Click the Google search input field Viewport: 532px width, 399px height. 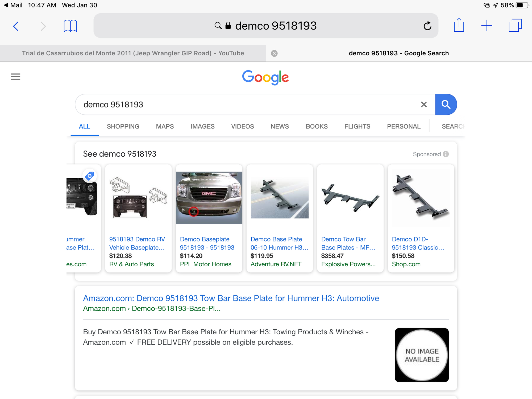click(239, 105)
